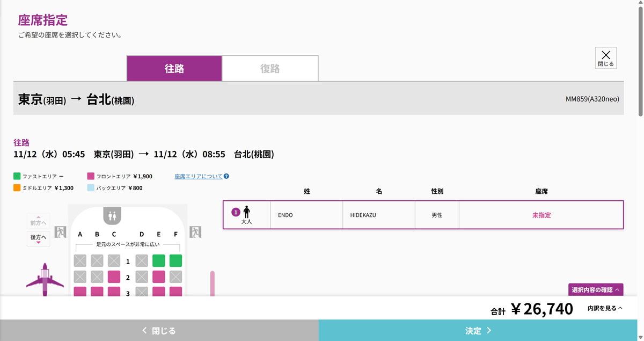Click the blue help question mark icon

coord(226,176)
